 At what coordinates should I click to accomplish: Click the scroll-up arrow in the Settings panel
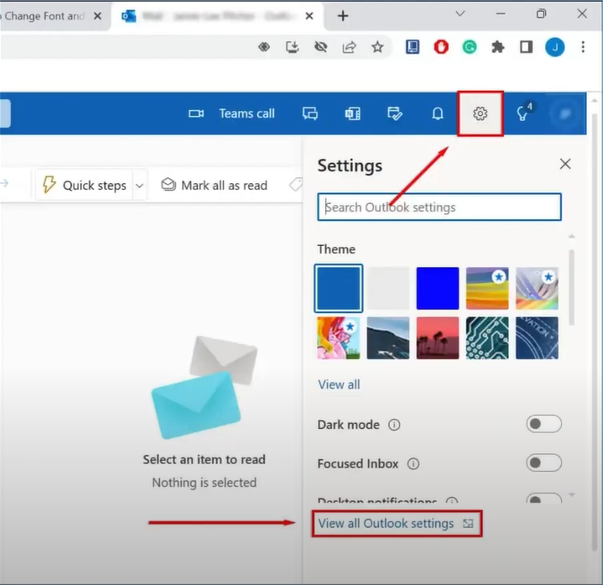coord(572,237)
